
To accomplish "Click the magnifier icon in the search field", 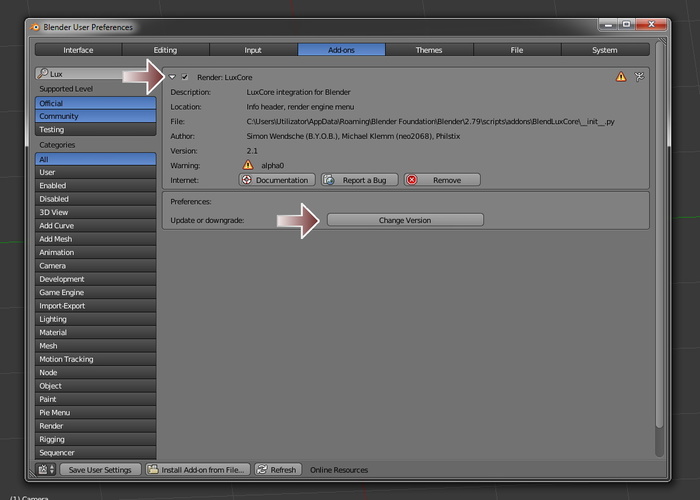I will [42, 74].
